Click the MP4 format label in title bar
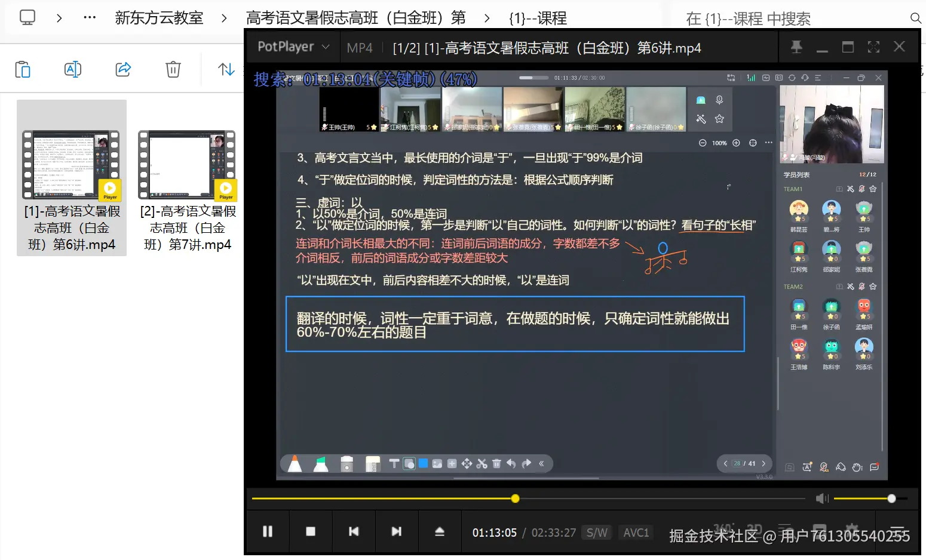Screen dimensions: 926x560 (360, 48)
